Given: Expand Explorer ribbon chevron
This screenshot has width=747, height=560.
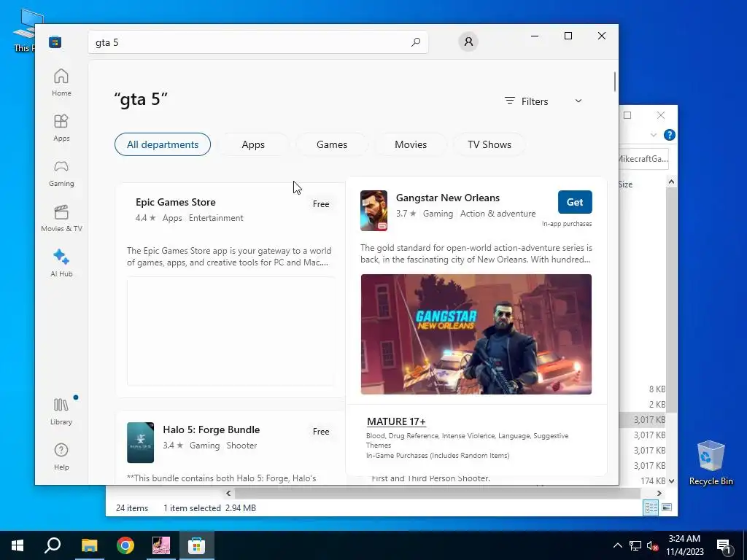Looking at the screenshot, I should [654, 135].
